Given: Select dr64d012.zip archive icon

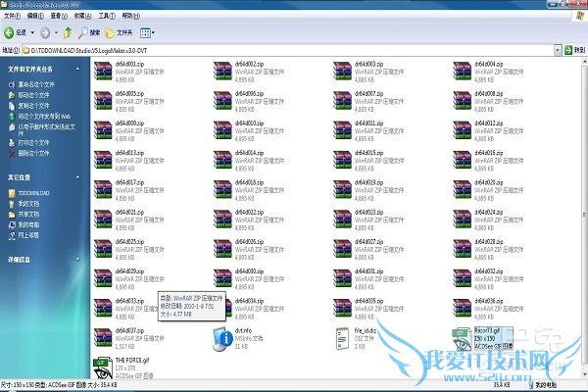Looking at the screenshot, I should pyautogui.click(x=462, y=130).
